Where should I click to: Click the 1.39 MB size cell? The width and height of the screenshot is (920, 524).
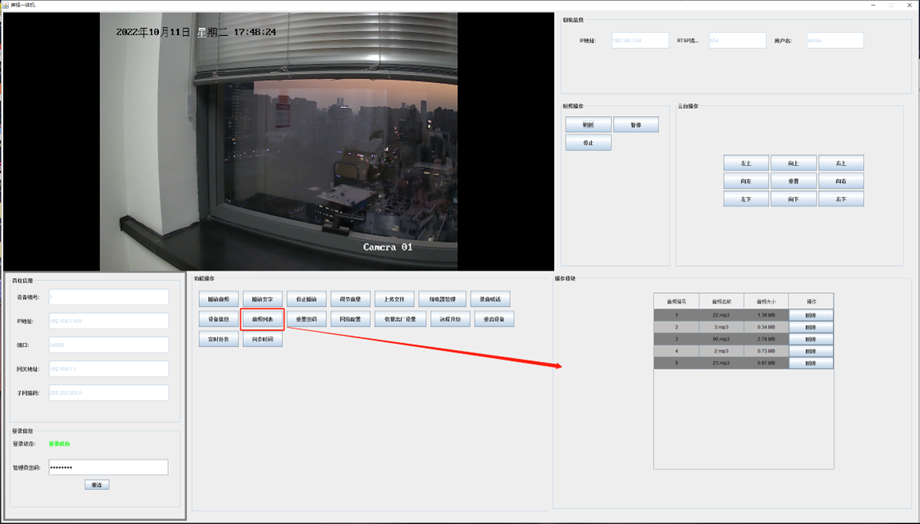pyautogui.click(x=766, y=315)
